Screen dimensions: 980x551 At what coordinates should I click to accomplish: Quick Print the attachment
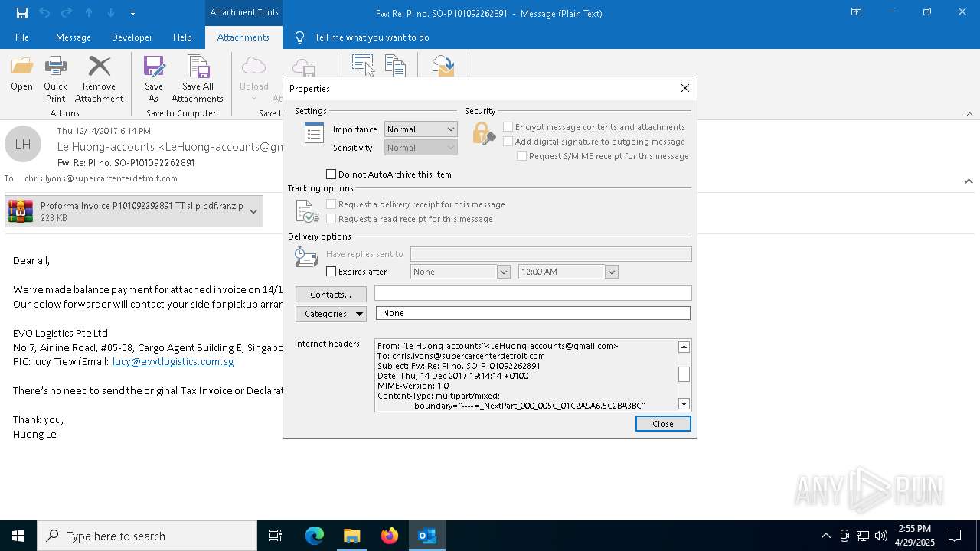[55, 79]
